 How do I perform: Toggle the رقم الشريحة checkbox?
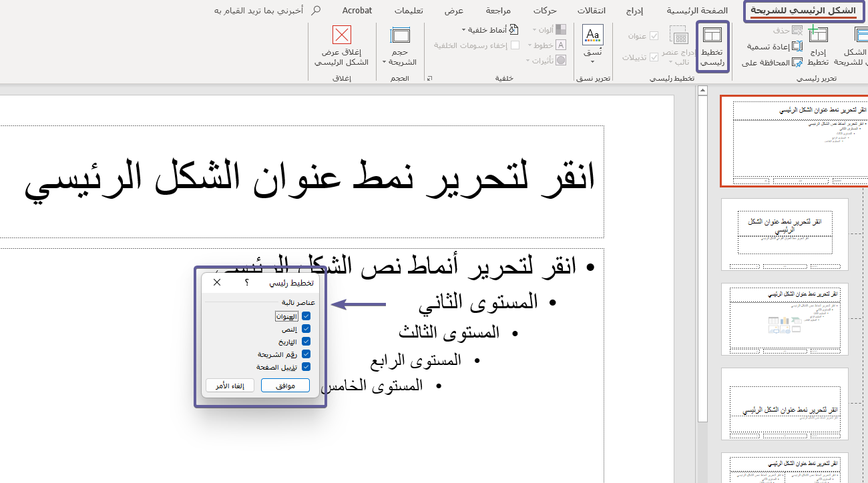[306, 354]
